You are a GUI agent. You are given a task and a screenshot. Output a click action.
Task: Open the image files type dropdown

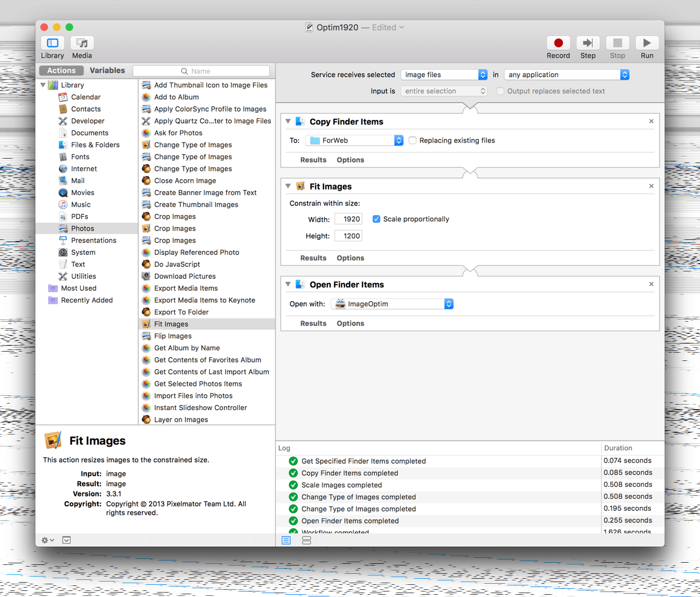[x=444, y=75]
